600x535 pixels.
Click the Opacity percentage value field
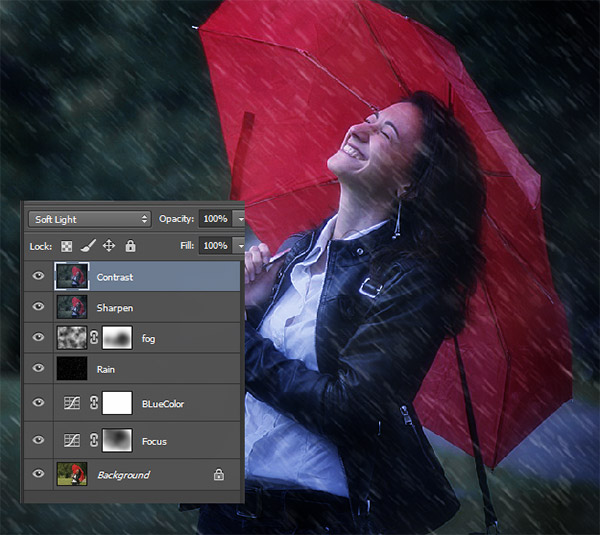coord(215,219)
